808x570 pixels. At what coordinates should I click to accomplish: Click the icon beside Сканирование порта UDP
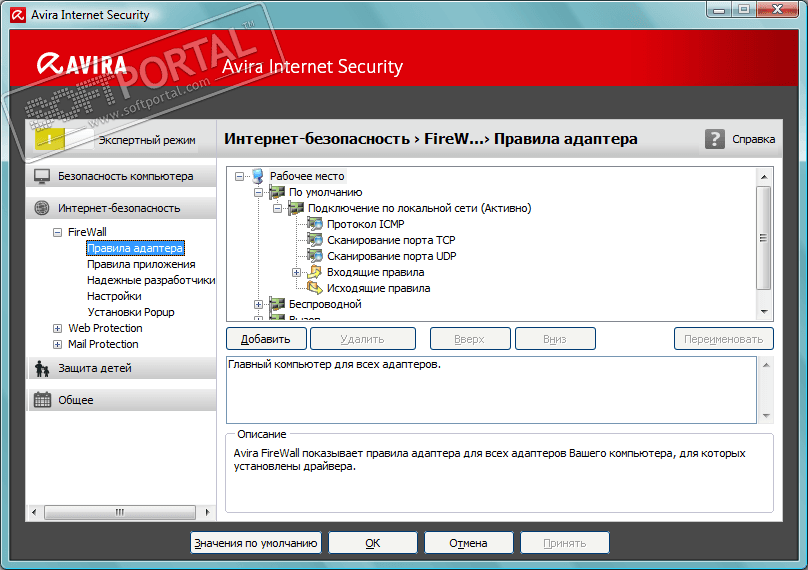pos(315,256)
